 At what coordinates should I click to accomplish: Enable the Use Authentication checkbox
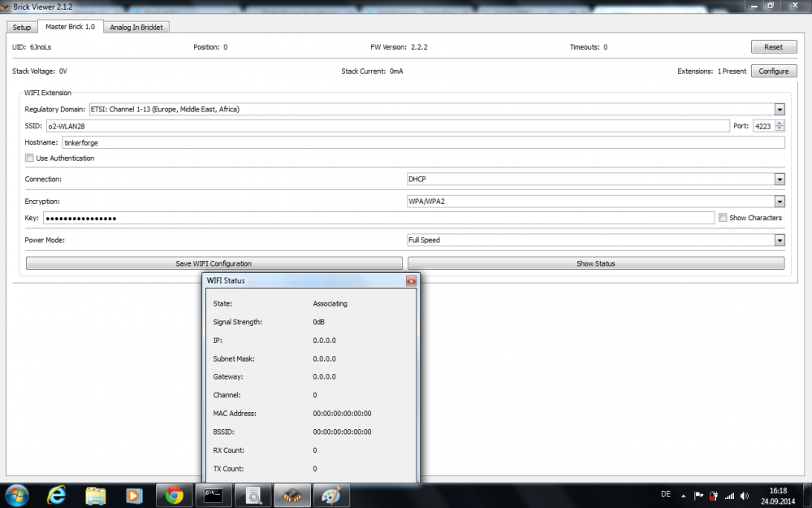point(30,158)
